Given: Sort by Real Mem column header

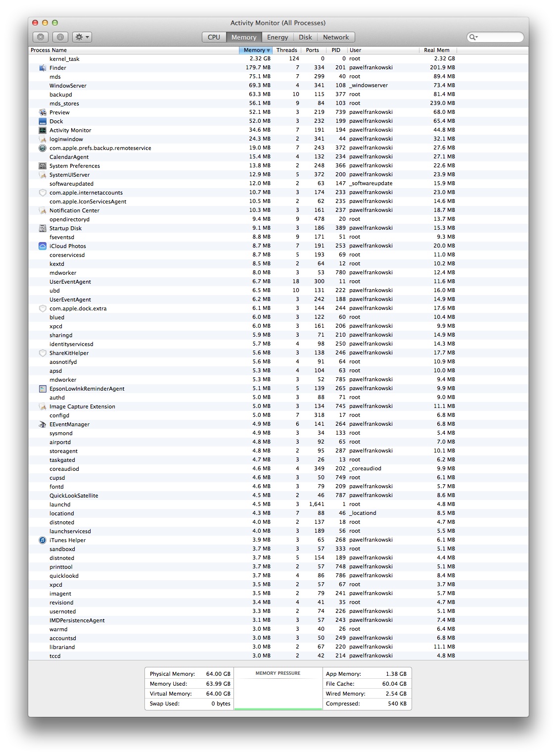Looking at the screenshot, I should point(437,50).
